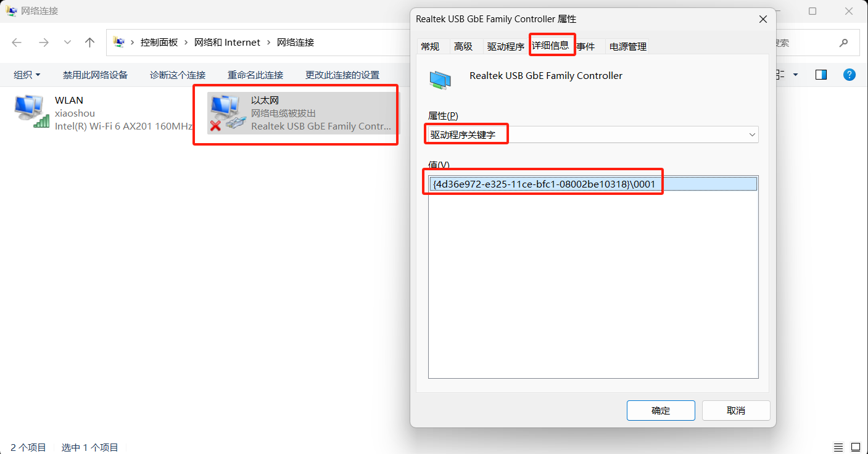Viewport: 868px width, 454px height.
Task: Click 诊断这个连接
Action: [x=178, y=75]
